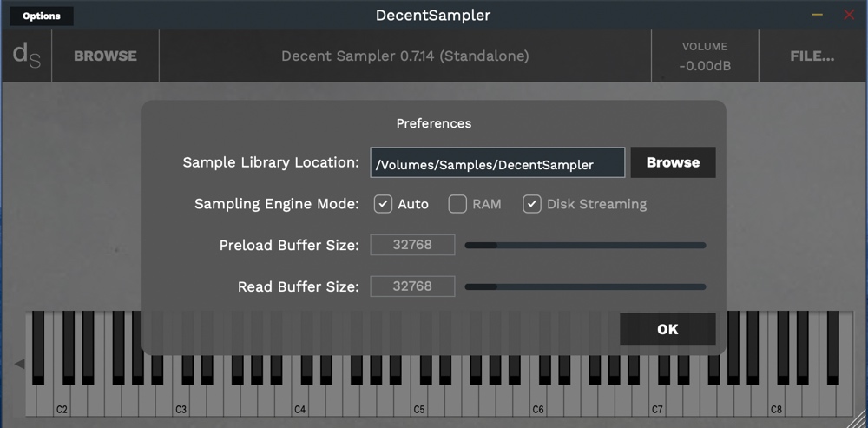Click the Sample Library Location path field
This screenshot has width=868, height=428.
click(497, 163)
